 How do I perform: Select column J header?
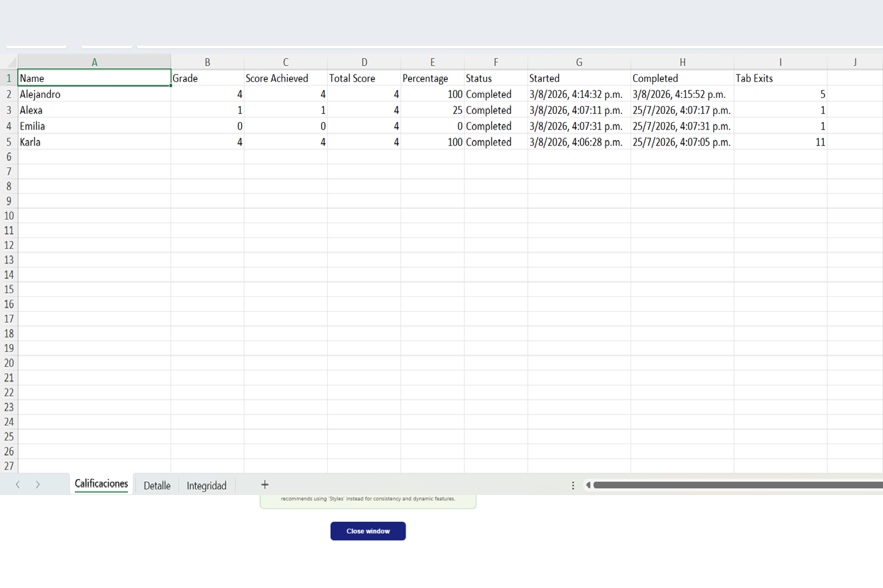pos(854,62)
